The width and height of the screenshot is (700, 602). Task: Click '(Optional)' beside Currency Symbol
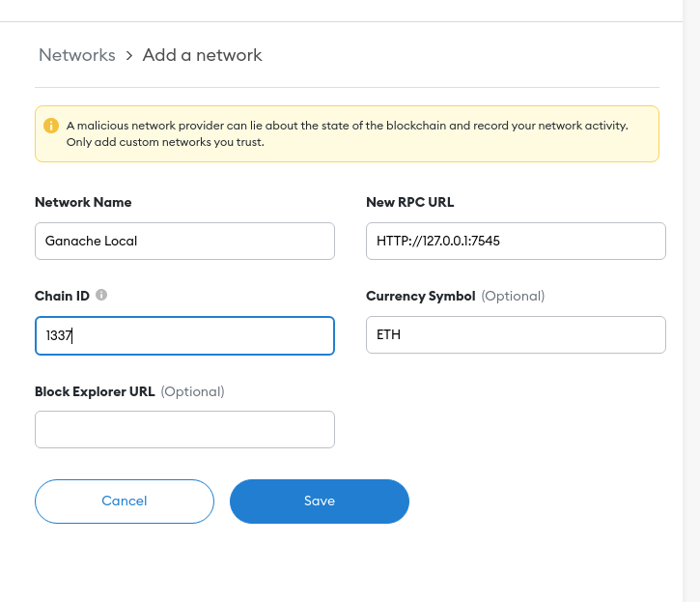513,296
